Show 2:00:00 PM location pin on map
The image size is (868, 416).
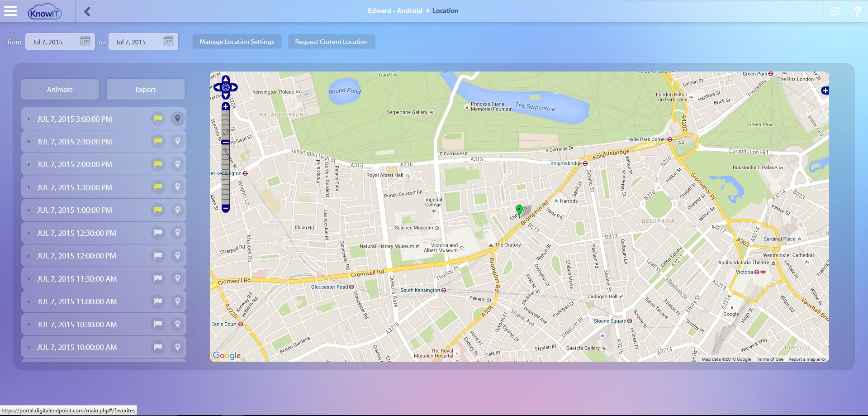coord(178,164)
